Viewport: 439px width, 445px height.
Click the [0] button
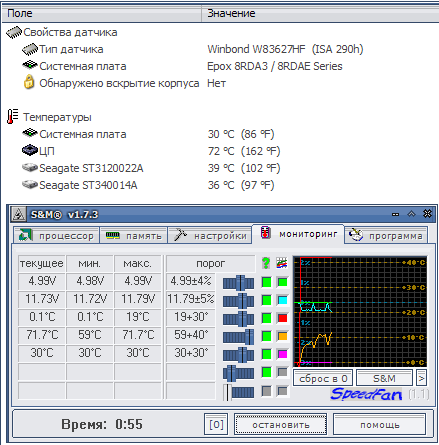click(216, 424)
